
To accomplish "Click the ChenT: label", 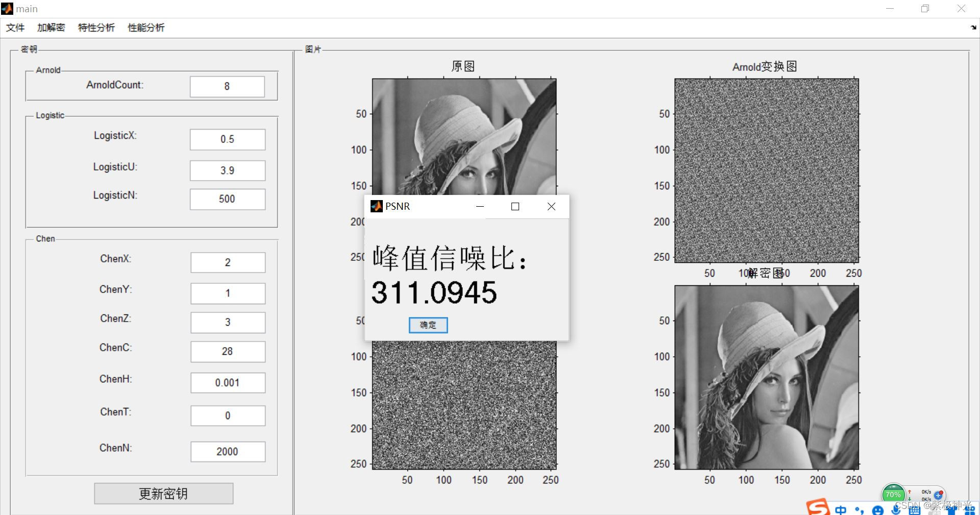I will (x=116, y=412).
